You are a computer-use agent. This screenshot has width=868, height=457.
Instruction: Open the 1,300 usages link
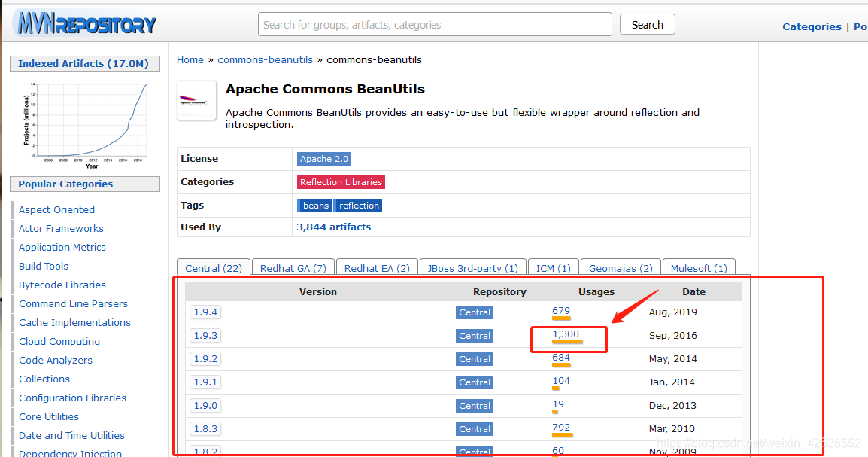pyautogui.click(x=566, y=334)
